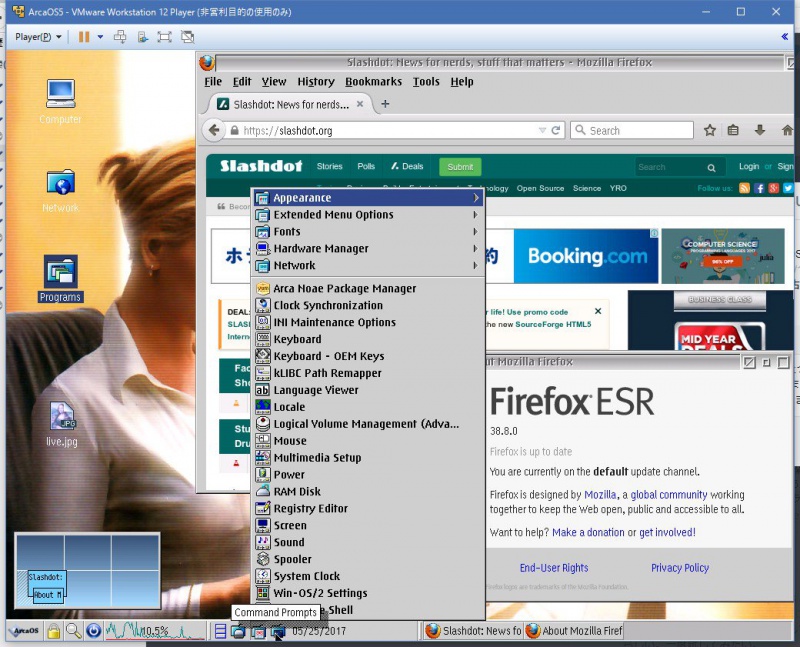The image size is (800, 647).
Task: Open the URL bar history dropdown arrow
Action: 542,130
